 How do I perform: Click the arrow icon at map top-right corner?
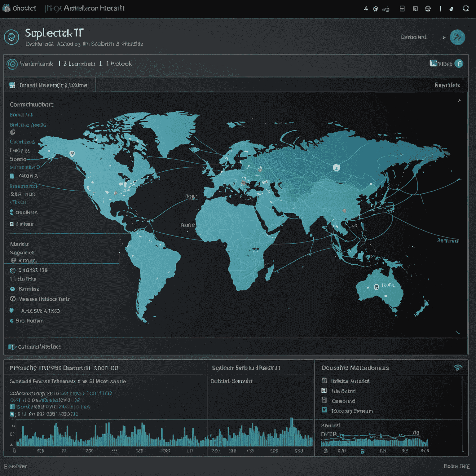tap(459, 100)
